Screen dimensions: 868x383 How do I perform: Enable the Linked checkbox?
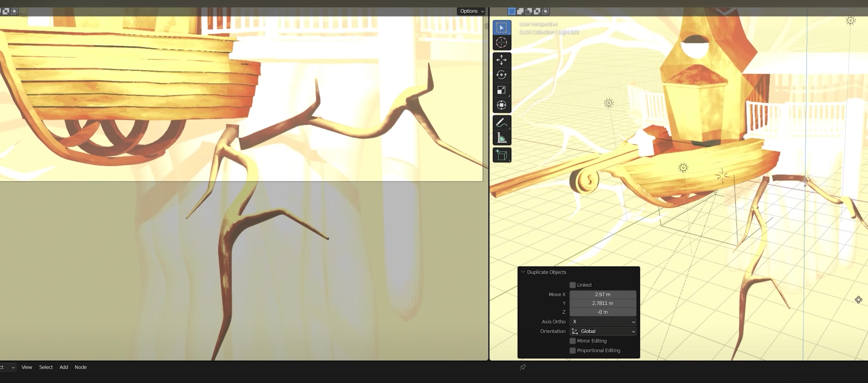573,285
